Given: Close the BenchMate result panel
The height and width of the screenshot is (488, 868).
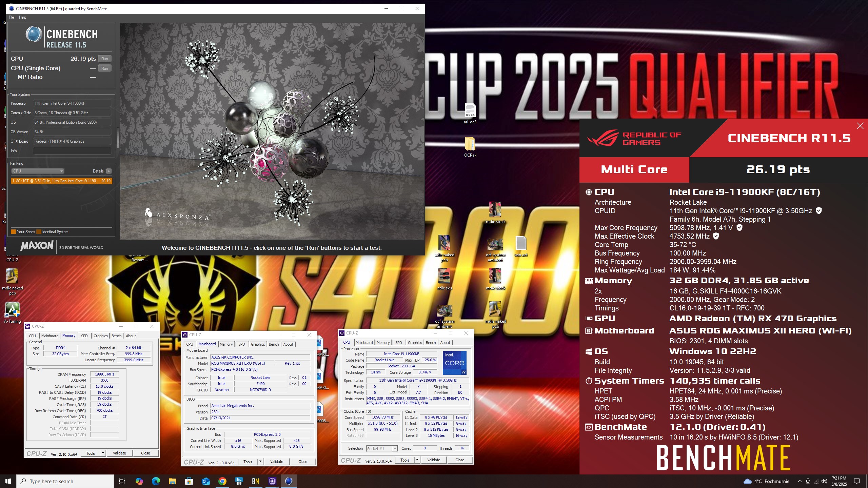Looking at the screenshot, I should click(860, 126).
